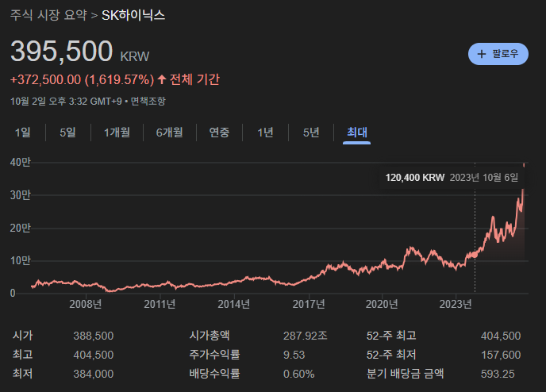The image size is (546, 392).
Task: Open the 면책조항 disclaimer link
Action: pyautogui.click(x=148, y=102)
